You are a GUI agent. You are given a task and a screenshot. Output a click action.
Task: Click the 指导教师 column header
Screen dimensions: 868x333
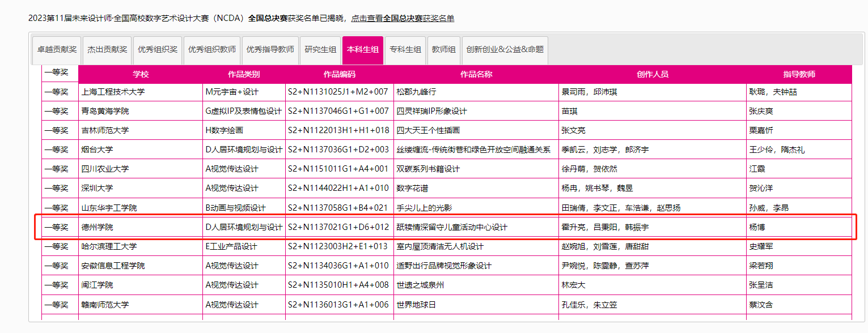[x=799, y=75]
